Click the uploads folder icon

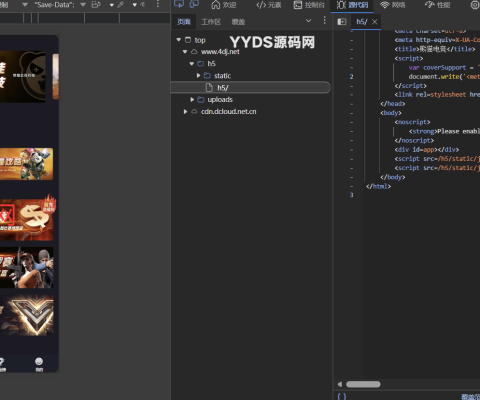click(x=201, y=100)
